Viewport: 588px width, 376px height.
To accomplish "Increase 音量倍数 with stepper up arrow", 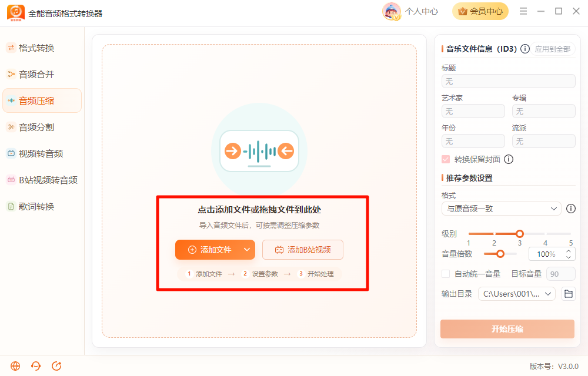I will (x=569, y=251).
